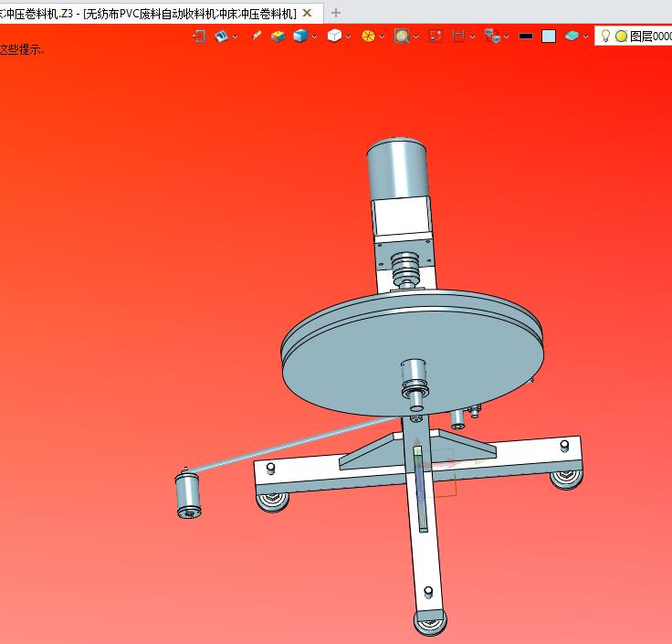Click the yellow circle icon beside 图层0000
This screenshot has width=672, height=644.
tap(622, 37)
